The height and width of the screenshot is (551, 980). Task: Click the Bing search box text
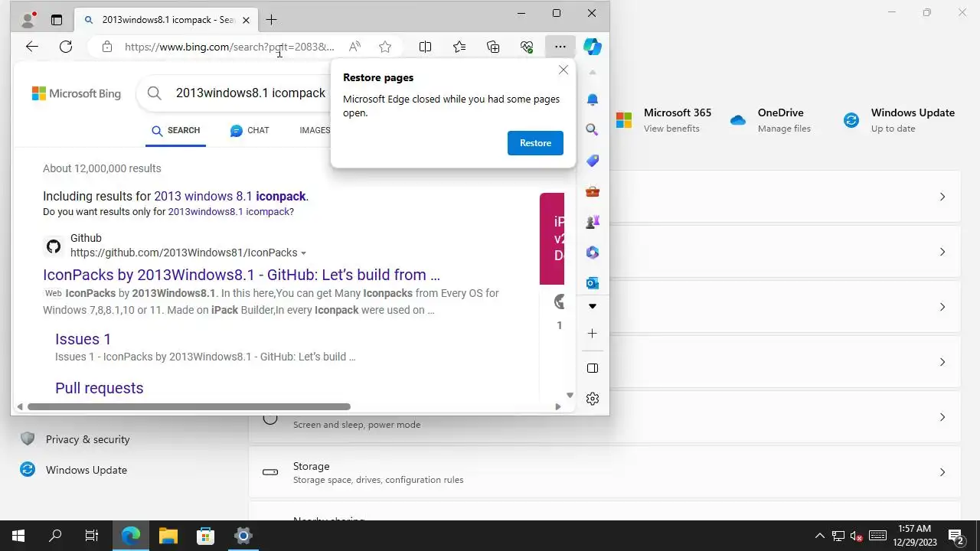250,93
